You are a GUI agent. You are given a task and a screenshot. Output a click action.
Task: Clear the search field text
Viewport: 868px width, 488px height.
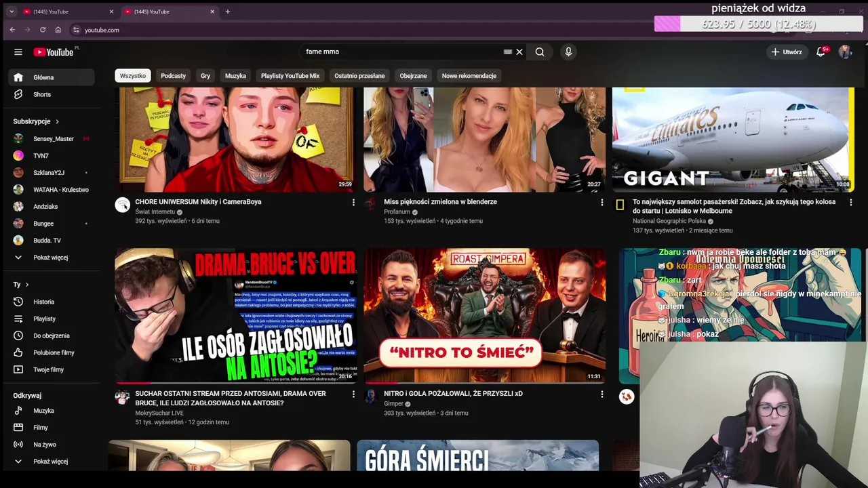pos(519,52)
